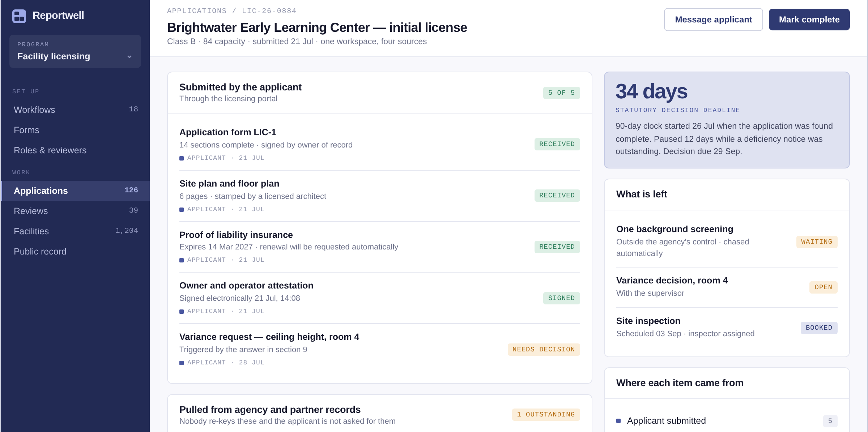
Task: Navigate to Facilities list
Action: [x=75, y=231]
